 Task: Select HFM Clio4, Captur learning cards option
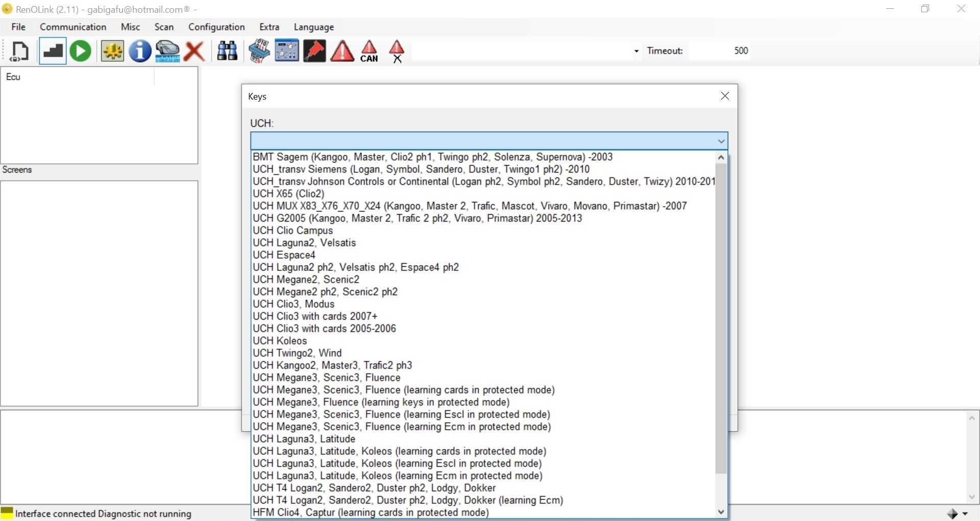(483, 512)
